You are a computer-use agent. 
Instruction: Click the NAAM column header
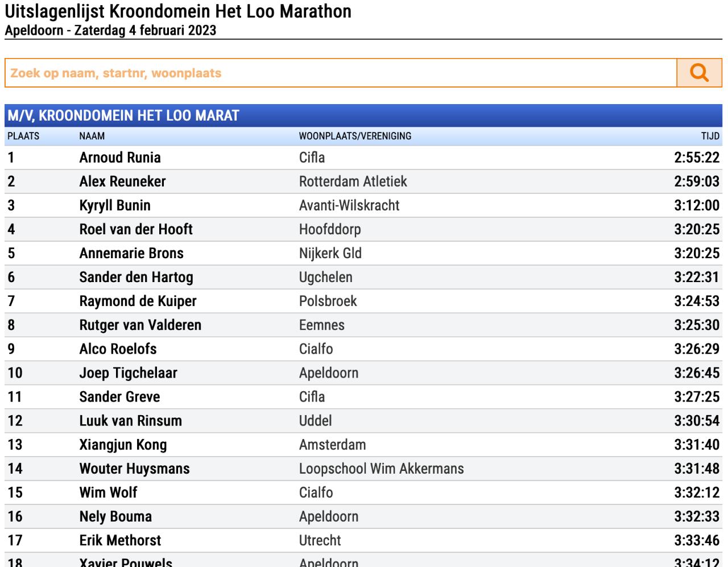click(92, 136)
